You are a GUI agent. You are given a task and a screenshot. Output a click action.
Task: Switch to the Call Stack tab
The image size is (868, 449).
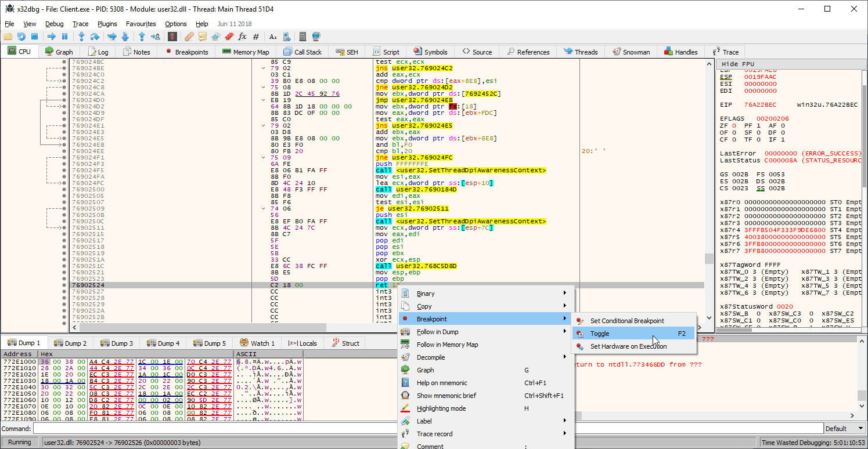(x=302, y=52)
